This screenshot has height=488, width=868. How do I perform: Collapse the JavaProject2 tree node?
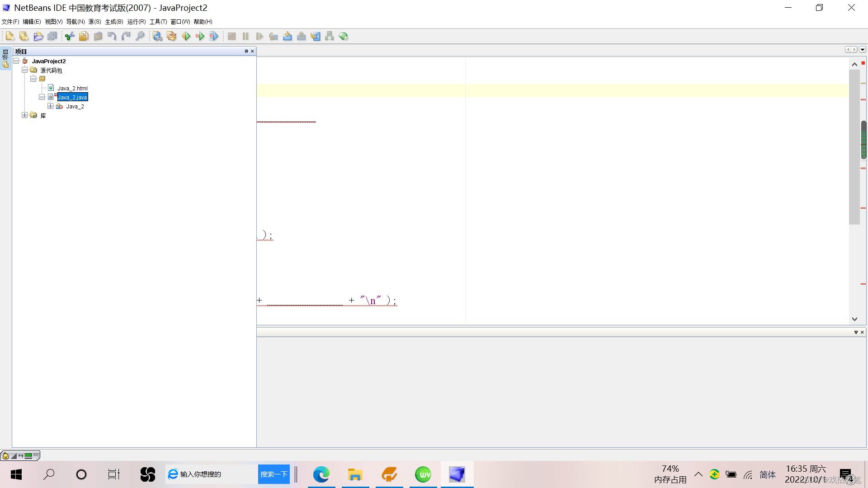pos(16,61)
